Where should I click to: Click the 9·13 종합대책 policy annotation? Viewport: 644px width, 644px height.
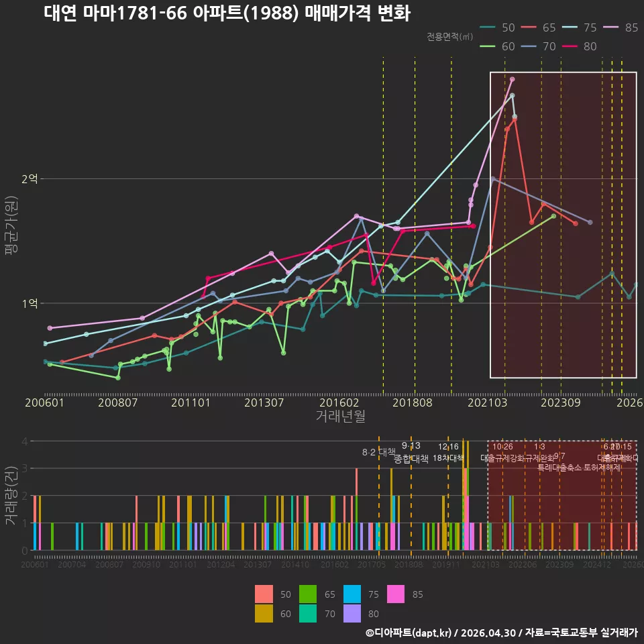[411, 452]
